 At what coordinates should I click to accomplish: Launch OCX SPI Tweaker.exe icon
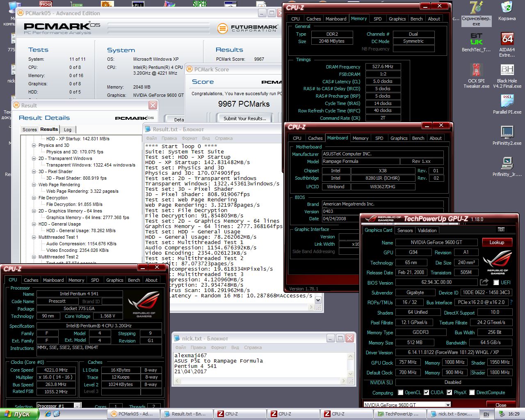tap(476, 75)
